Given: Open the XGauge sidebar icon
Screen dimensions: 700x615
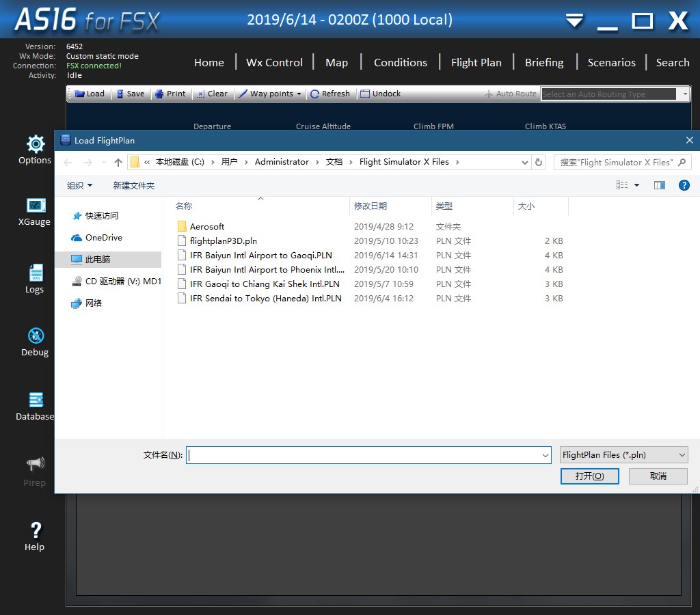Looking at the screenshot, I should [x=36, y=205].
